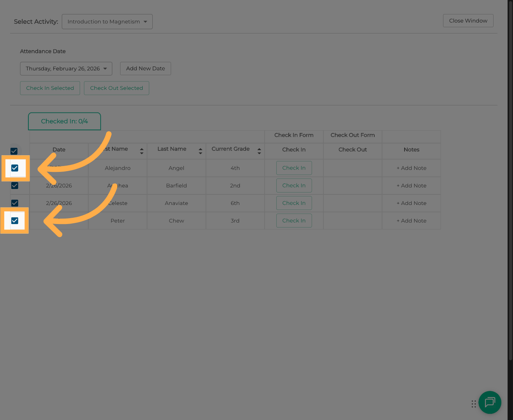Click the drag handle dots beside chat
The image size is (513, 420).
pos(473,404)
